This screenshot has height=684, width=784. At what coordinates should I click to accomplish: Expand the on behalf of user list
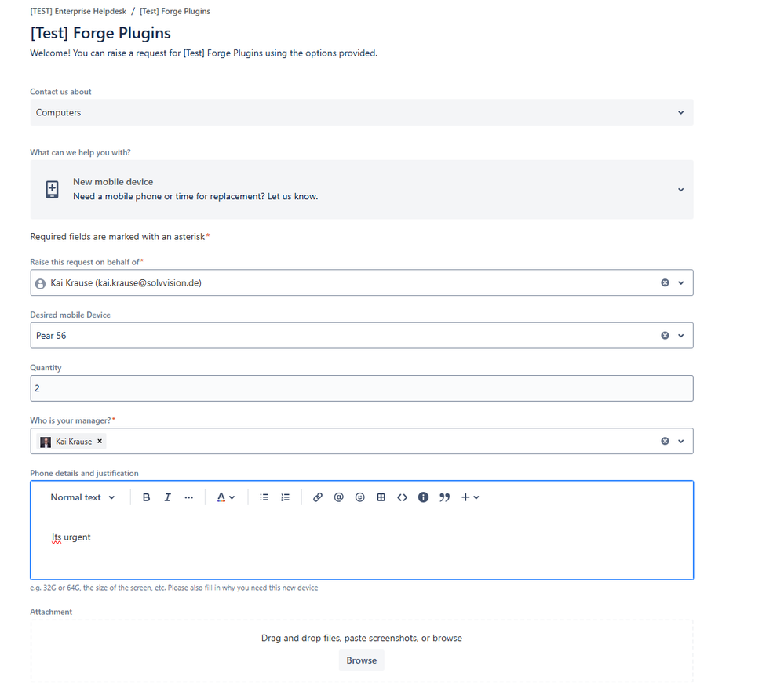click(681, 283)
